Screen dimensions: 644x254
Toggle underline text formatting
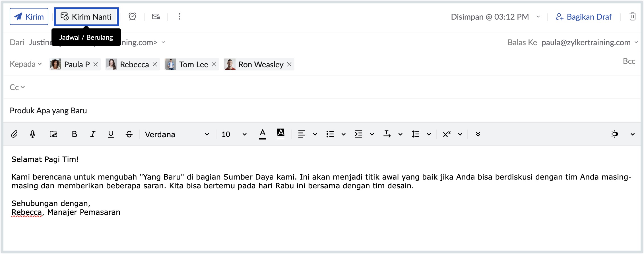[x=111, y=134]
